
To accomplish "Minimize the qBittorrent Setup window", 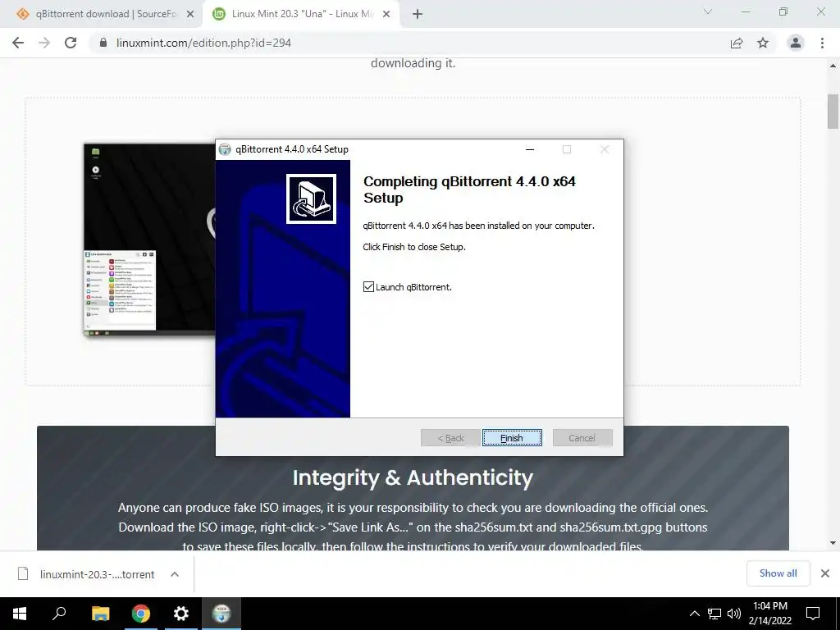I will click(x=530, y=149).
